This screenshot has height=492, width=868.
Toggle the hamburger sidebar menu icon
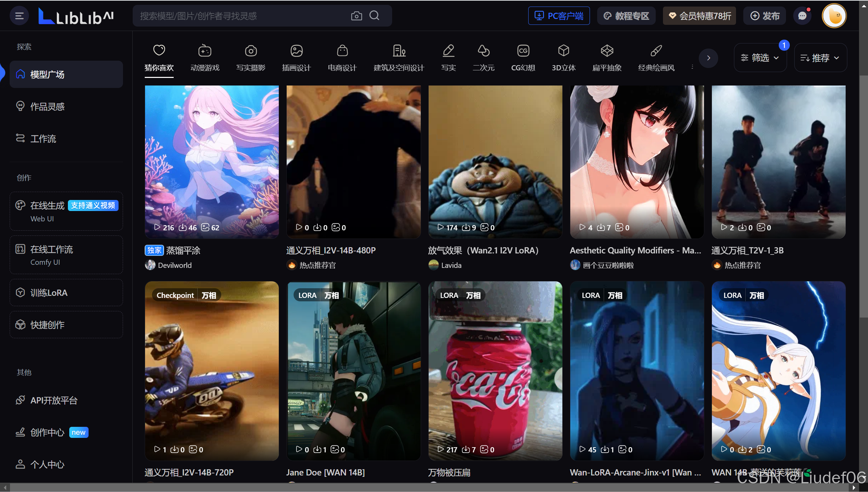click(x=19, y=16)
